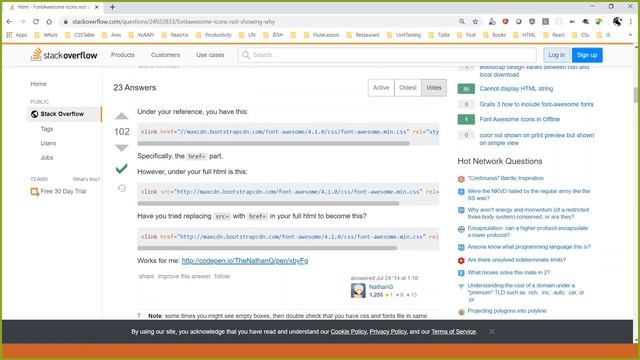Open NathanG's user profile name link

click(381, 287)
